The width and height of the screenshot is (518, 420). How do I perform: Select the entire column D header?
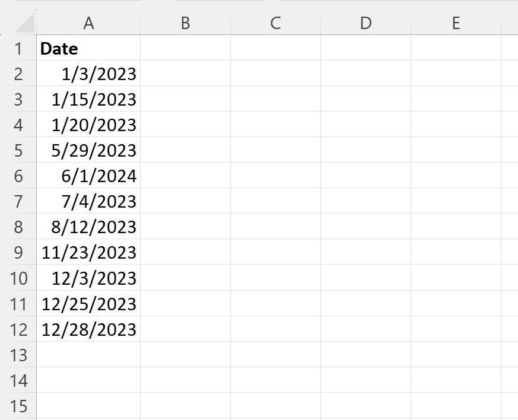coord(365,23)
